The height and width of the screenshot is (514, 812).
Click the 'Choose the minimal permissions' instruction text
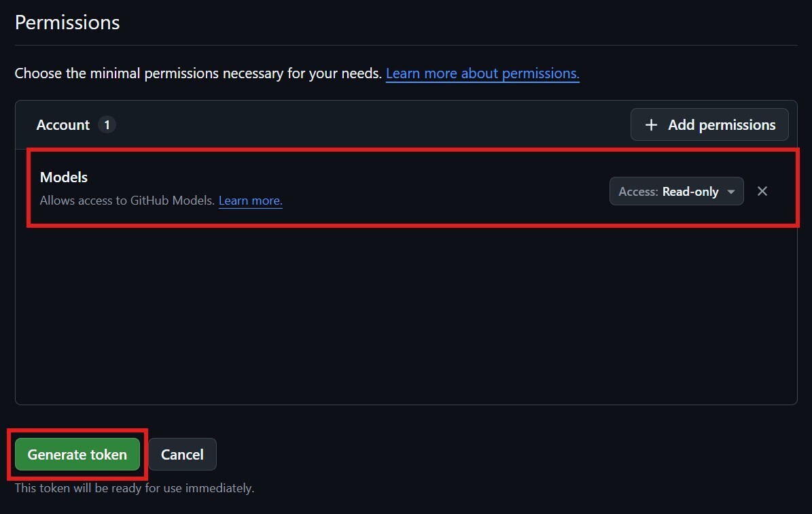click(198, 73)
